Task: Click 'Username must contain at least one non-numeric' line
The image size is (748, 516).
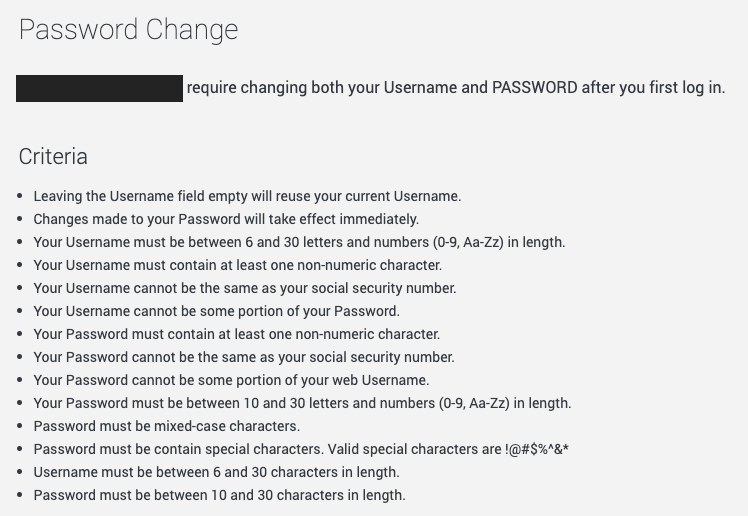Action: tap(237, 265)
